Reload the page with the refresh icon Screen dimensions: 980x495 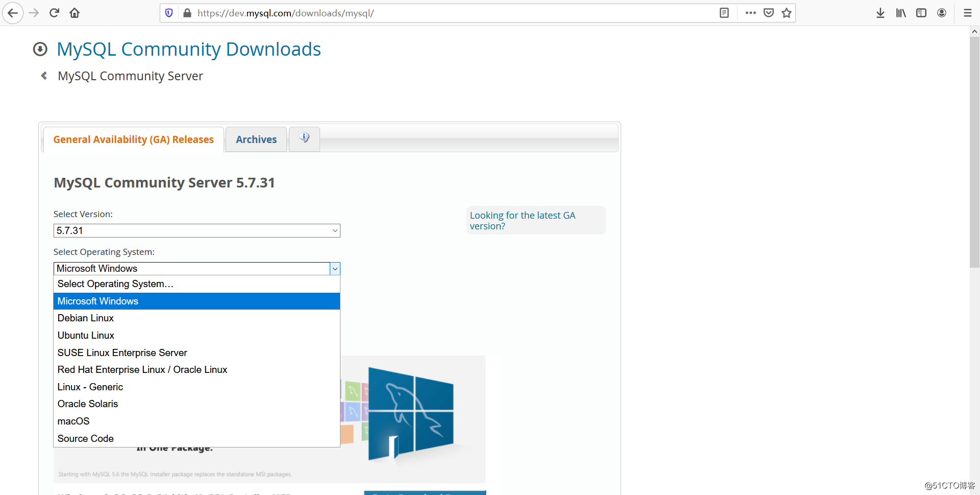(x=54, y=13)
